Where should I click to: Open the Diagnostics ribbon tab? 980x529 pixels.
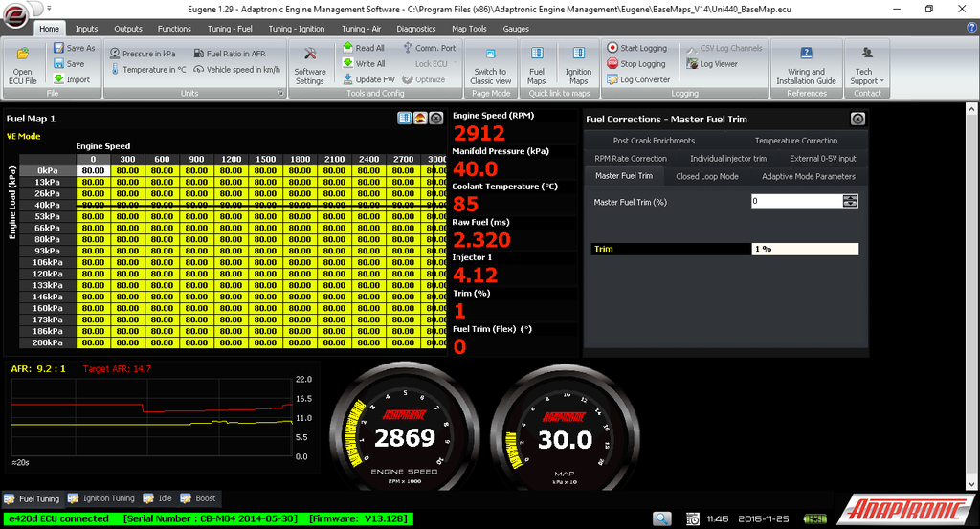[x=415, y=29]
